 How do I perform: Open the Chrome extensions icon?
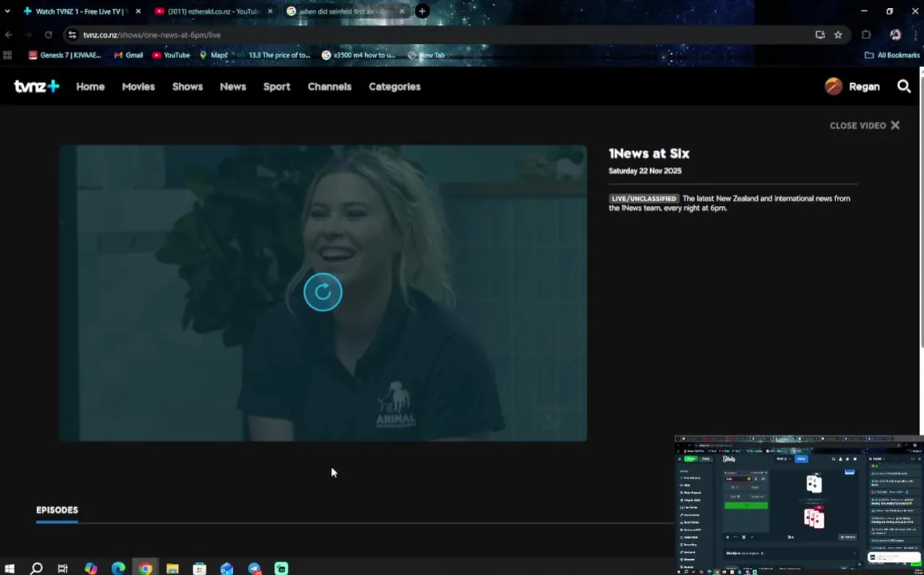866,35
